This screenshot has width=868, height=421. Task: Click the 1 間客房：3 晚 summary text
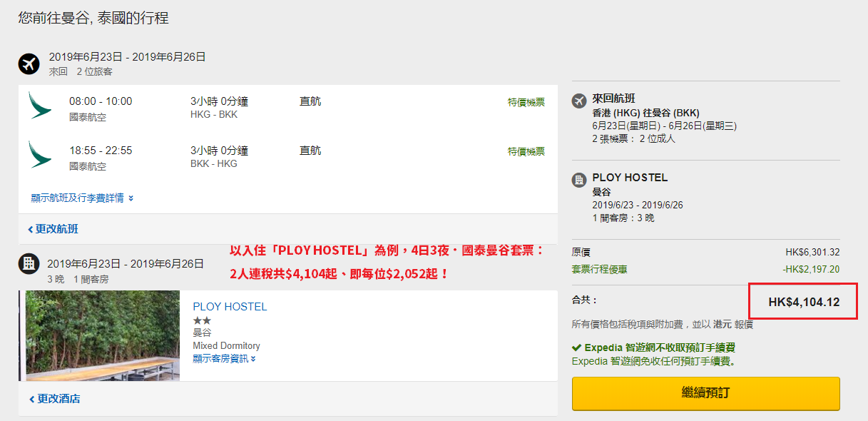click(623, 218)
